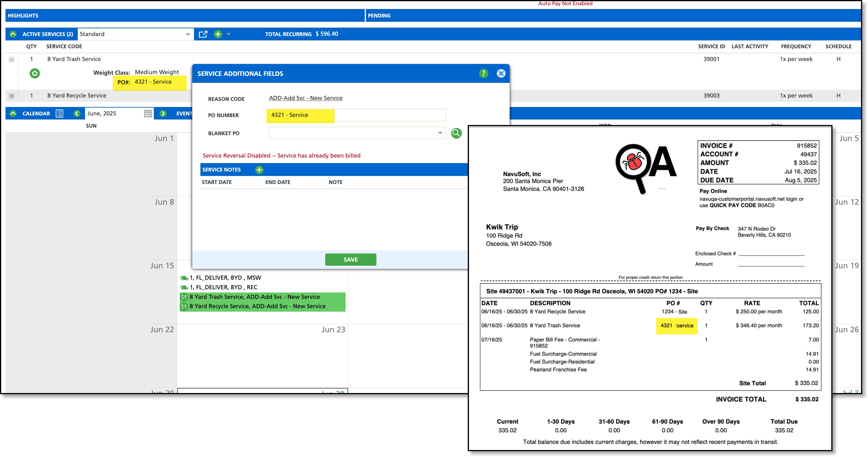Add a service note with the plus icon
Viewport: 868px width, 457px height.
[259, 170]
